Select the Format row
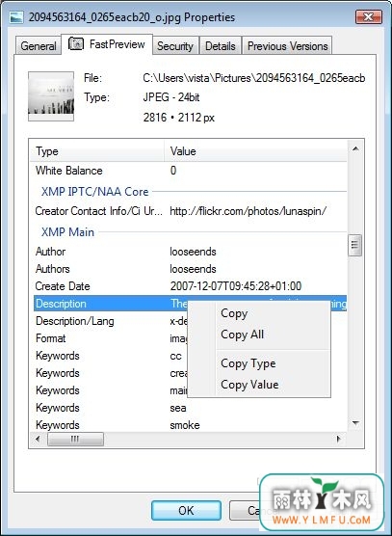392x536 pixels. point(111,338)
